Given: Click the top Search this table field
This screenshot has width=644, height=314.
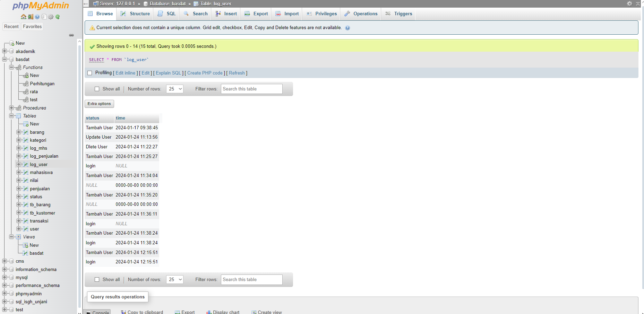Looking at the screenshot, I should 251,89.
